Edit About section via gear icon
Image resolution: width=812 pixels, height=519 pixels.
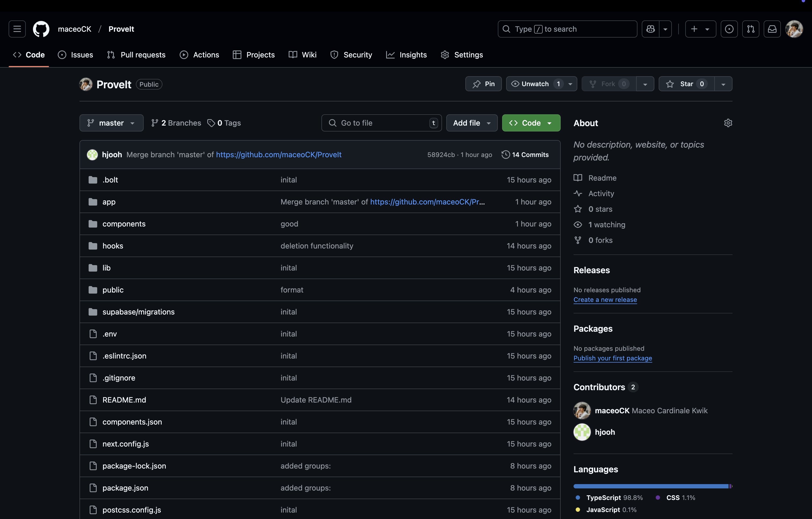tap(728, 123)
